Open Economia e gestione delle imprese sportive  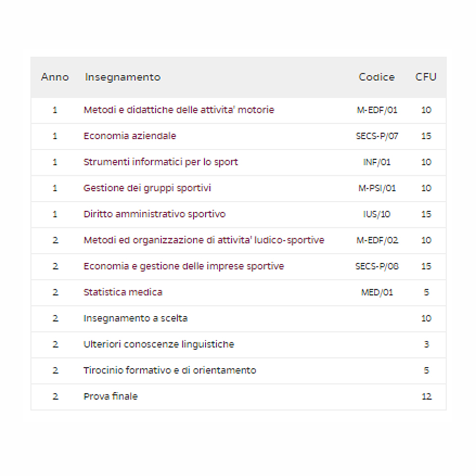(x=183, y=267)
